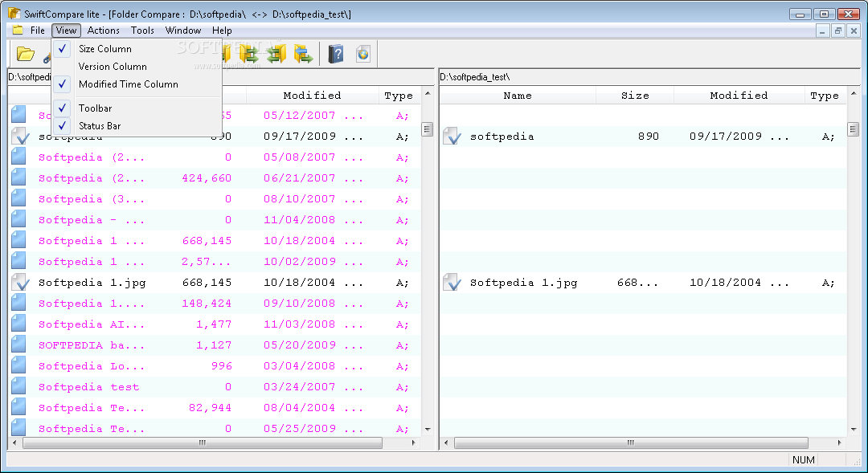The image size is (868, 473).
Task: Open the File menu
Action: [x=38, y=31]
